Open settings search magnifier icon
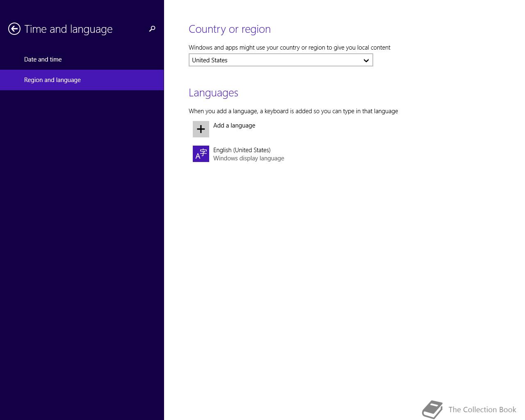This screenshot has width=525, height=420. [152, 29]
